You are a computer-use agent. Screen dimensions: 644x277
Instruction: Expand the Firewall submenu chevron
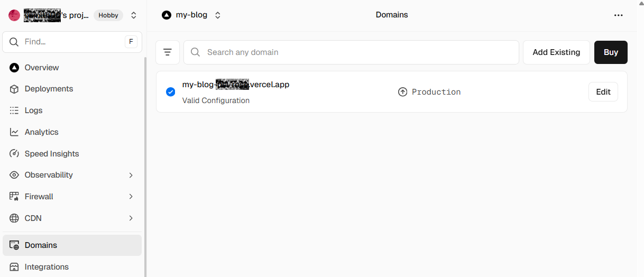point(131,197)
